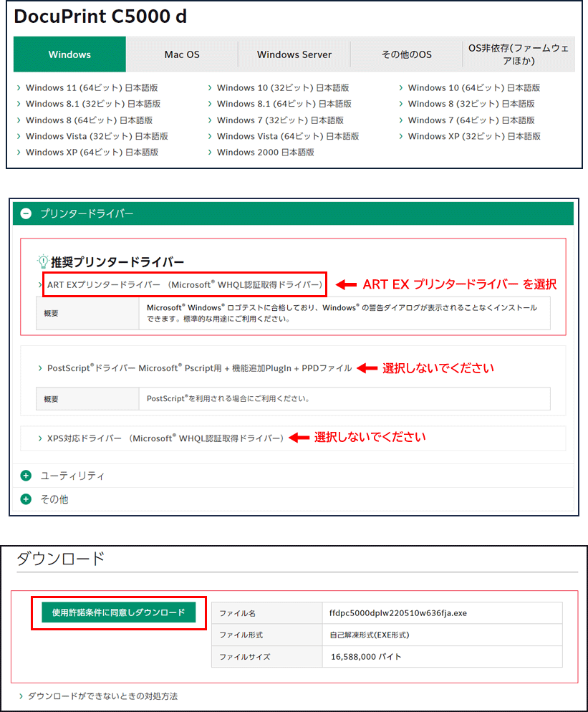This screenshot has height=712, width=588.
Task: Choose Windows 10 (64ビット) 日本語版
Action: point(473,88)
